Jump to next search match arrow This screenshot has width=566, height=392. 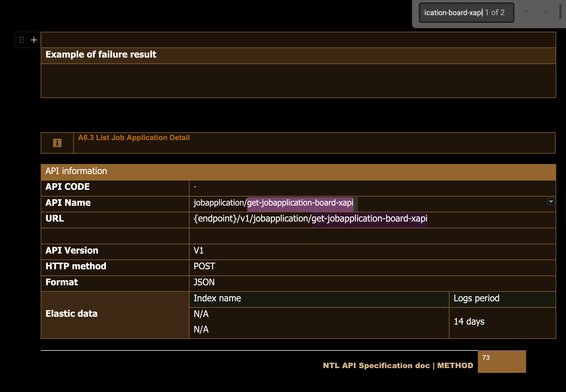[x=545, y=12]
